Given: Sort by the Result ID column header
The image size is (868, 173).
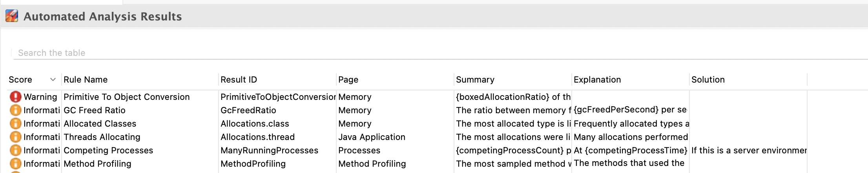Looking at the screenshot, I should 239,79.
